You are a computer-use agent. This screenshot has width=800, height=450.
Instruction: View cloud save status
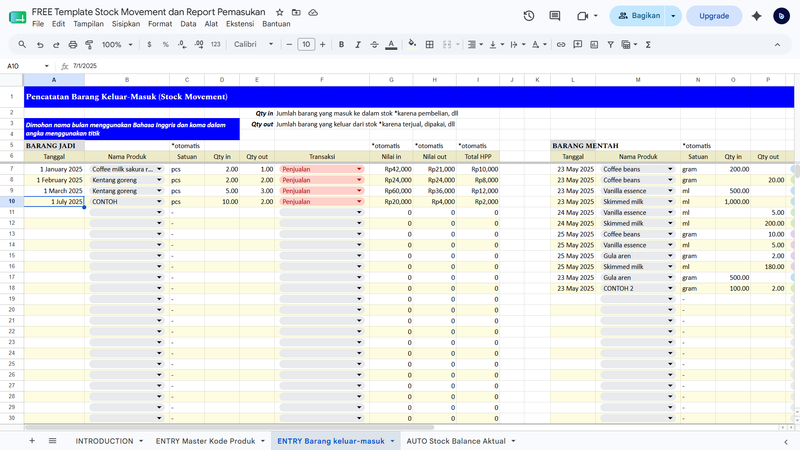(313, 12)
